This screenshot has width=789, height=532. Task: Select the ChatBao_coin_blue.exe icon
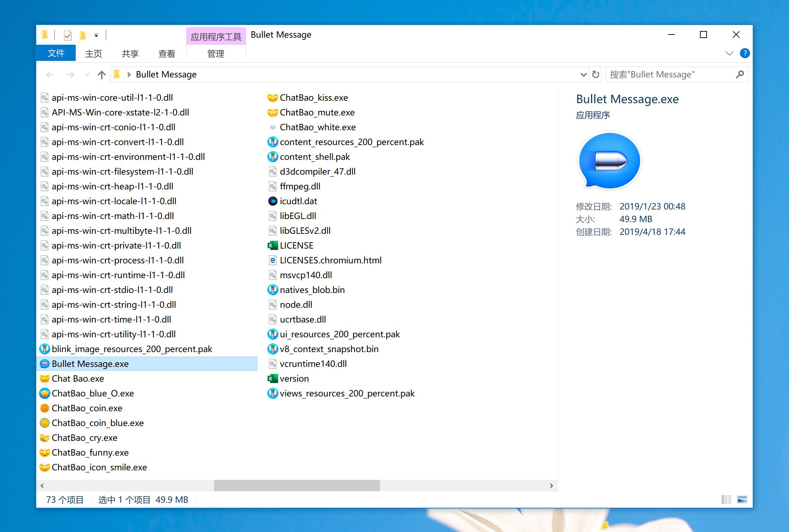pyautogui.click(x=45, y=423)
